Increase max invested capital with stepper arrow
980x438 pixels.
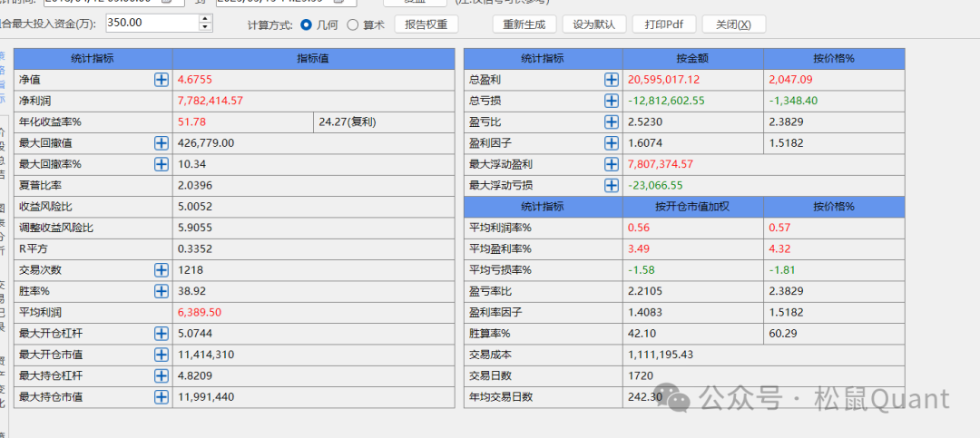(x=205, y=19)
